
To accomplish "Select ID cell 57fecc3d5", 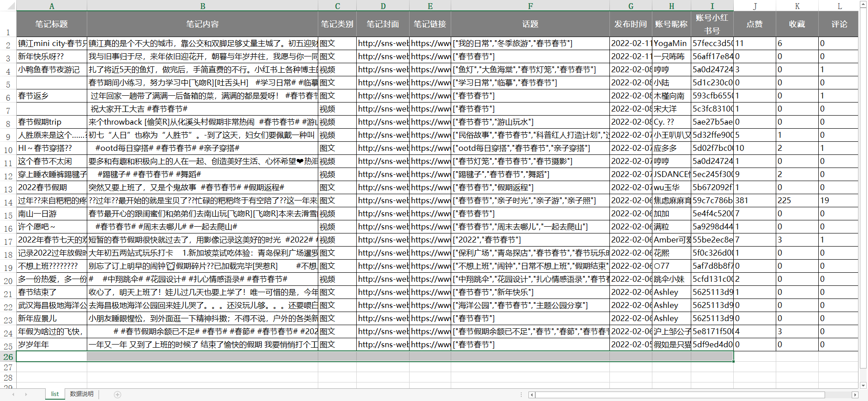I will pos(712,43).
